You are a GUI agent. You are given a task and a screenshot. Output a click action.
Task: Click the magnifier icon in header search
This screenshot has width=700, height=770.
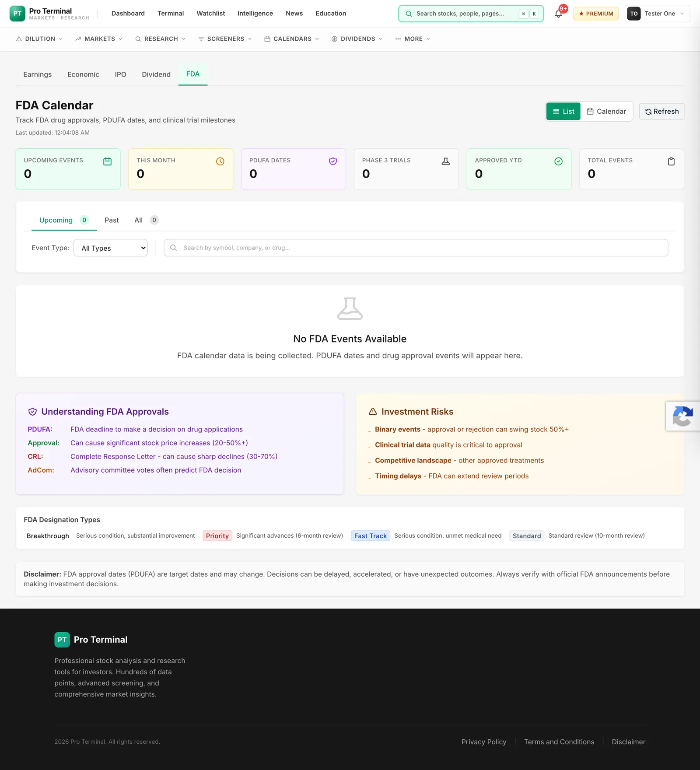pyautogui.click(x=409, y=14)
